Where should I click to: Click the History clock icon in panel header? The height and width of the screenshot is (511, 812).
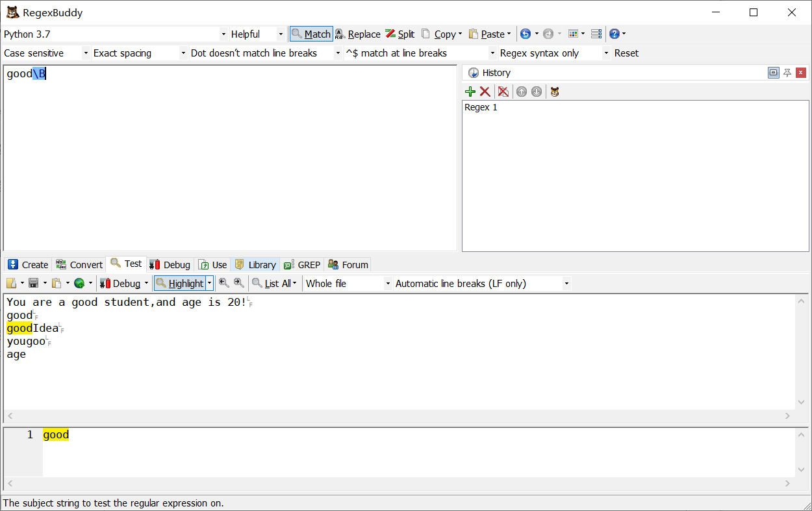(474, 73)
